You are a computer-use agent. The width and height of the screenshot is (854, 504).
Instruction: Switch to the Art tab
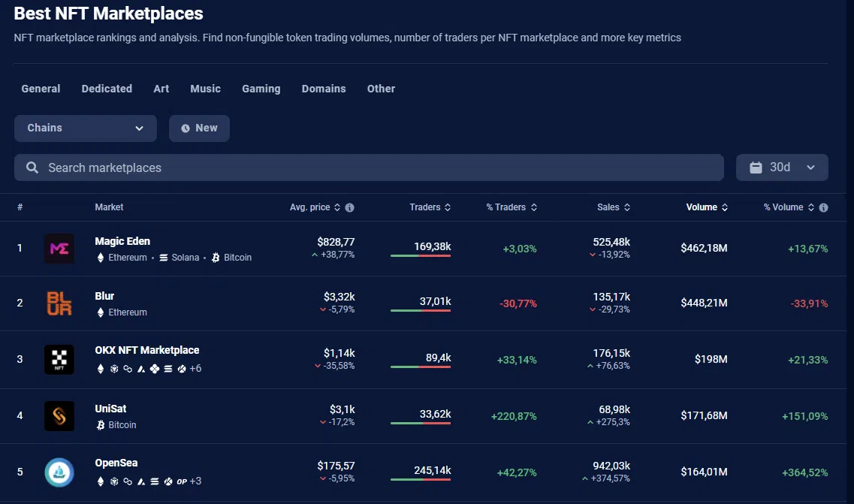[x=161, y=89]
